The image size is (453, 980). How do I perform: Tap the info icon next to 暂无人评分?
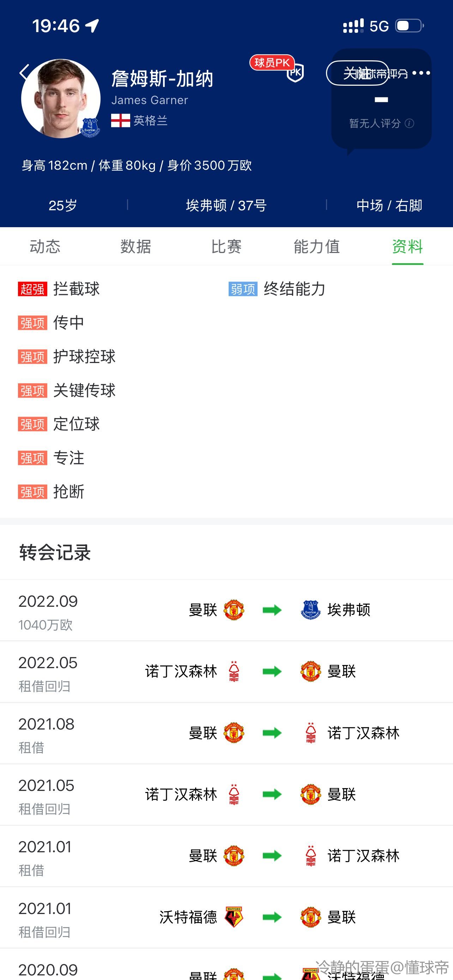click(410, 123)
